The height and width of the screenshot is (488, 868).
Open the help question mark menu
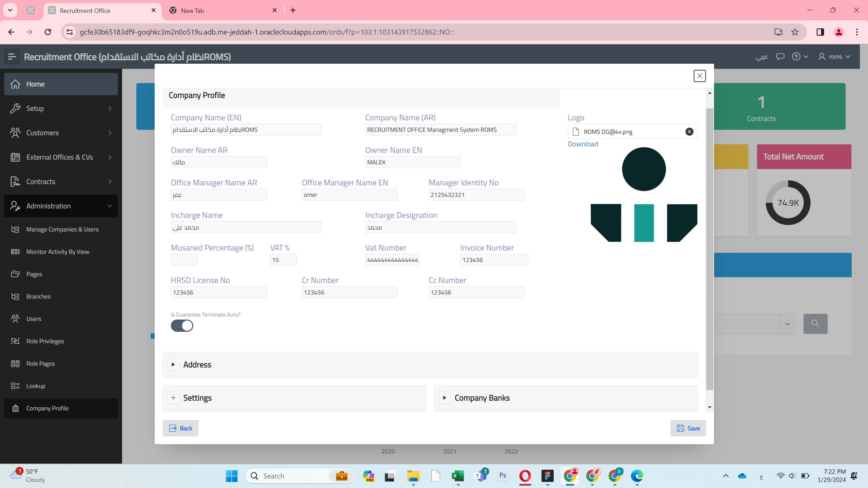click(x=800, y=57)
